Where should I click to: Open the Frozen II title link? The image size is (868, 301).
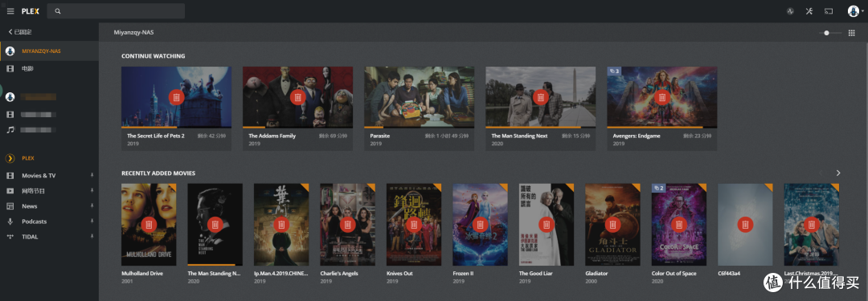pos(464,274)
